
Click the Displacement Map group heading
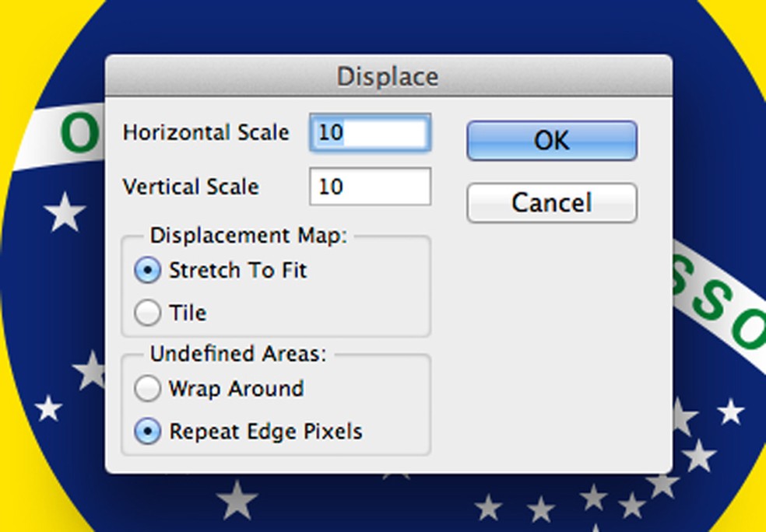pos(248,236)
